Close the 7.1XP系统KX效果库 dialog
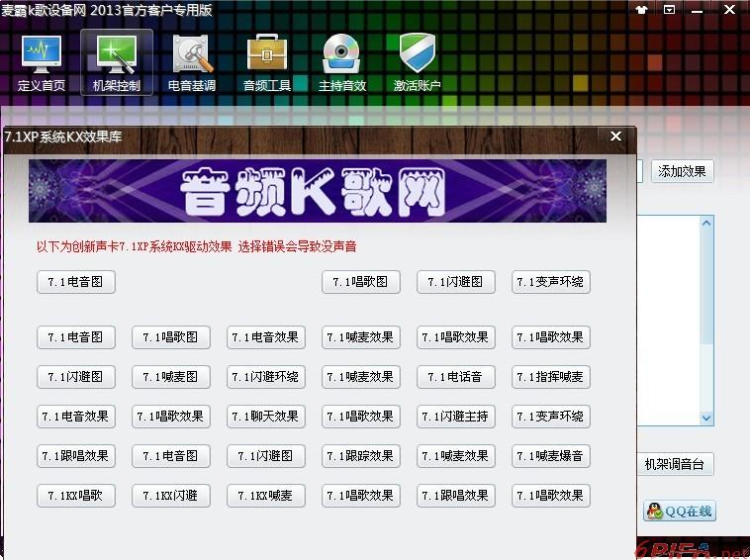750x560 pixels. point(615,137)
